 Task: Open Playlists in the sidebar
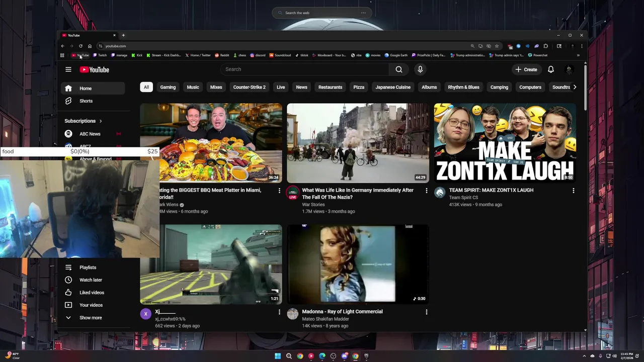tap(93, 267)
